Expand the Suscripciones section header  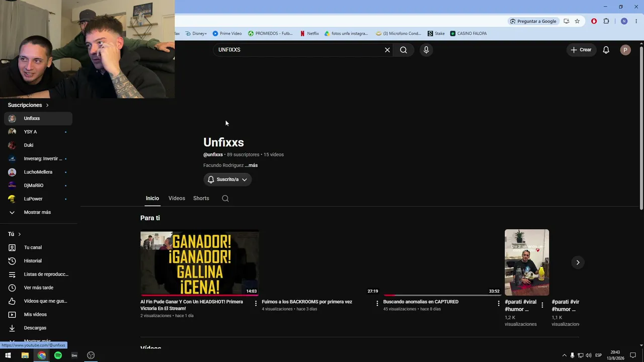coord(28,105)
